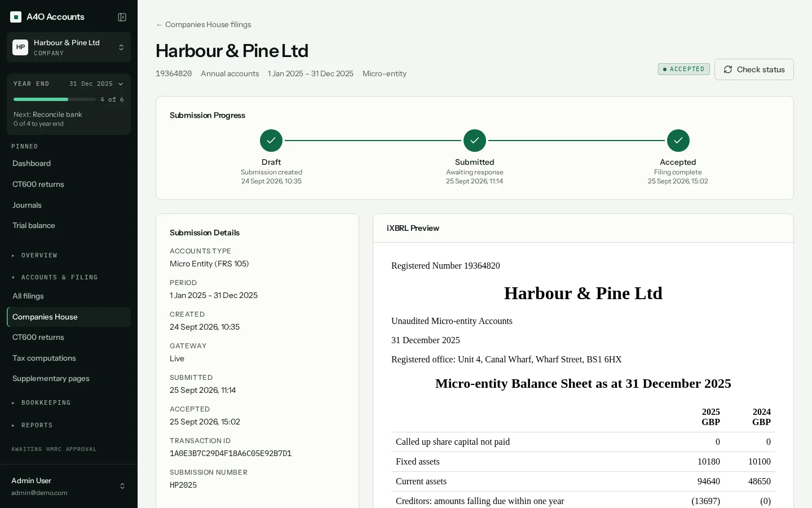This screenshot has width=812, height=508.
Task: Expand the Overview section
Action: click(x=69, y=256)
